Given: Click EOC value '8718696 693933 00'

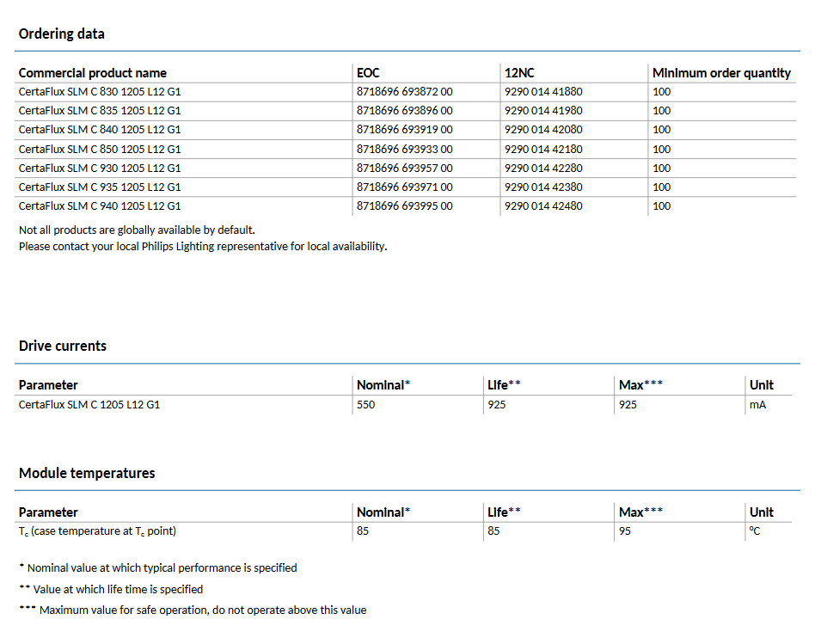Looking at the screenshot, I should (x=404, y=149).
